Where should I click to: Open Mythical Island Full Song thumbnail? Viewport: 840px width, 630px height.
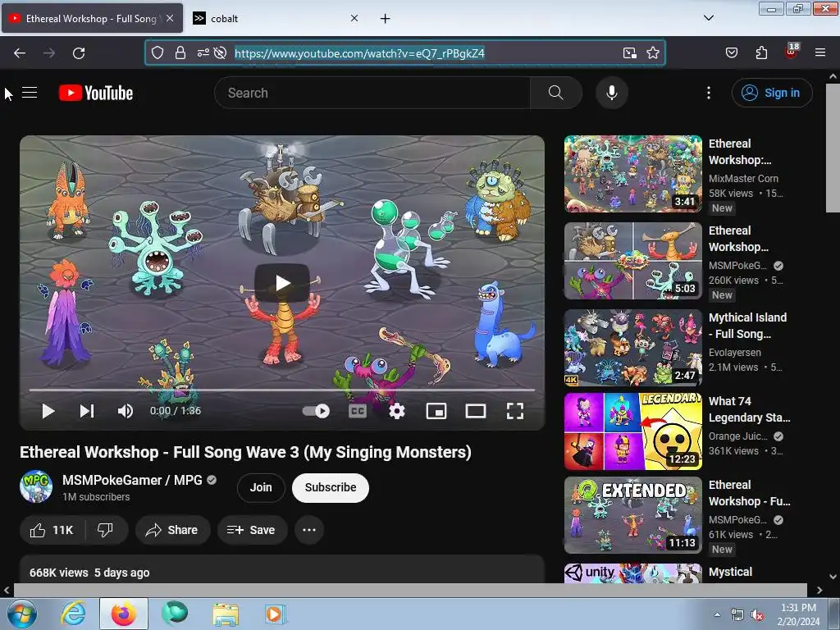[x=632, y=348]
